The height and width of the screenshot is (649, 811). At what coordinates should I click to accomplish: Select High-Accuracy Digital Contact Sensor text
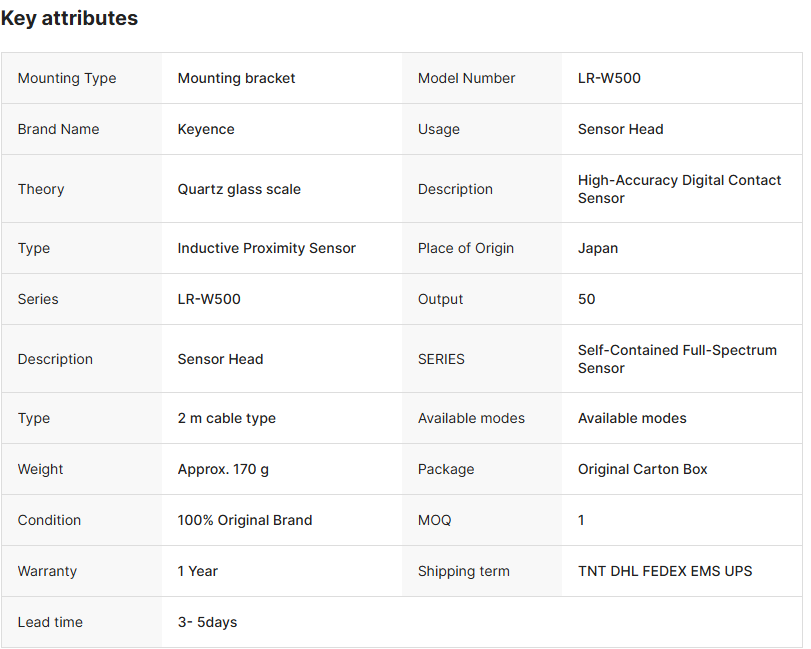click(x=679, y=189)
